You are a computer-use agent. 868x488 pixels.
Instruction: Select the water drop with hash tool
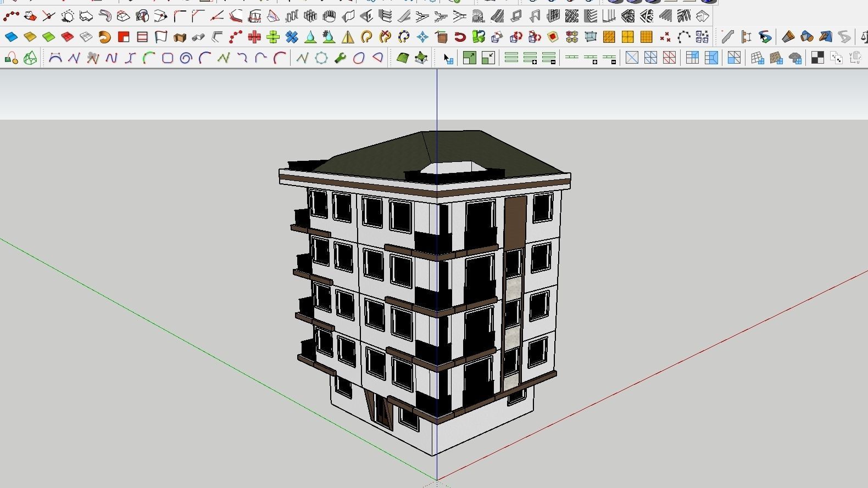[329, 37]
